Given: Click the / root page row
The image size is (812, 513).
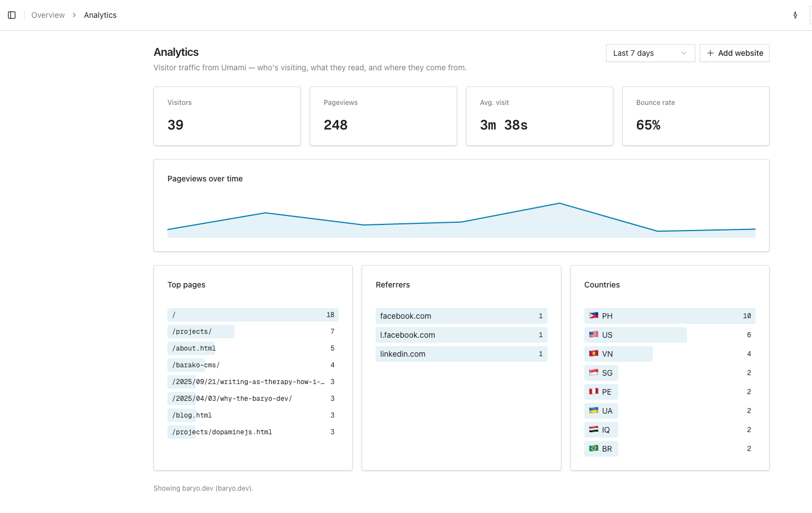Looking at the screenshot, I should [253, 315].
